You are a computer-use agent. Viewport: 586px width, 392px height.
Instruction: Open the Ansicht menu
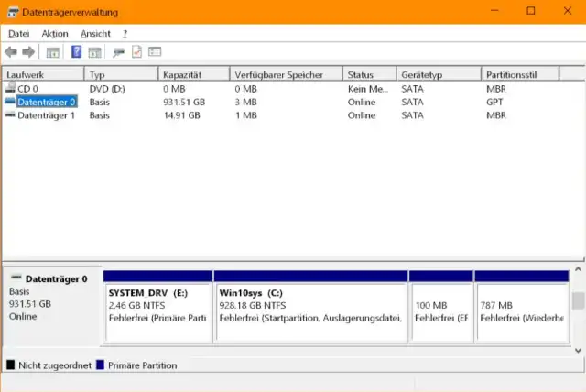pyautogui.click(x=95, y=33)
